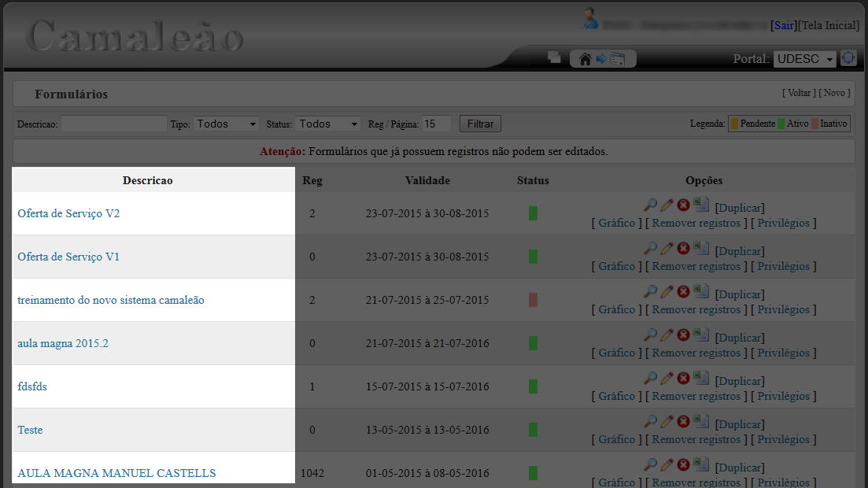
Task: Delete Oferta de Serviço V1 using red X
Action: 684,248
